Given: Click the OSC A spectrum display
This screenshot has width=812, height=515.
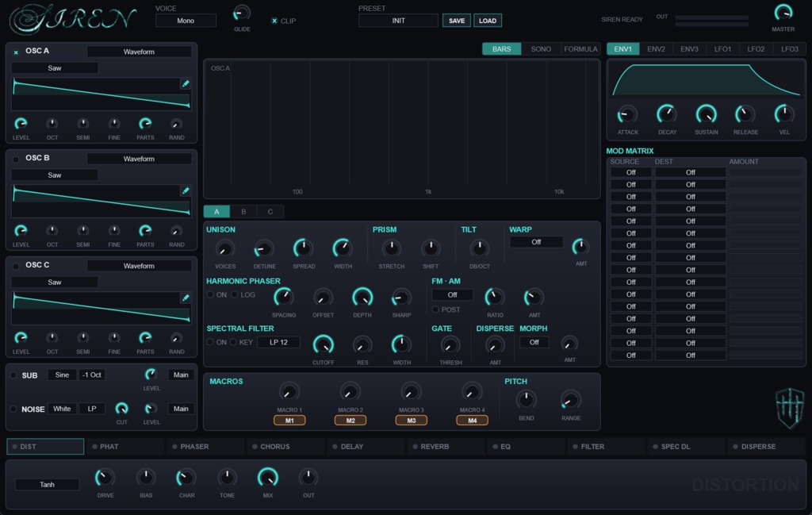Looking at the screenshot, I should 401,129.
